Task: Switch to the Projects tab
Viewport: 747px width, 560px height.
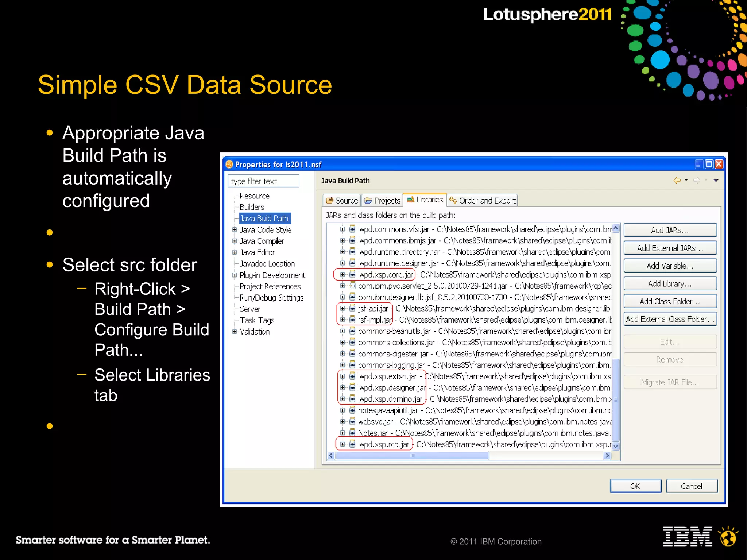Action: click(382, 200)
